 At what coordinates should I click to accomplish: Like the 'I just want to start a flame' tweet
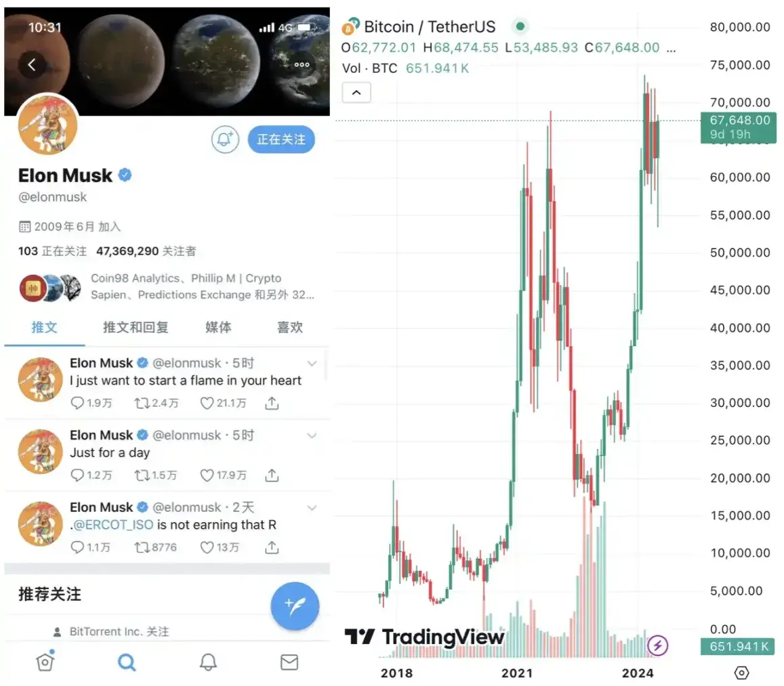coord(207,403)
